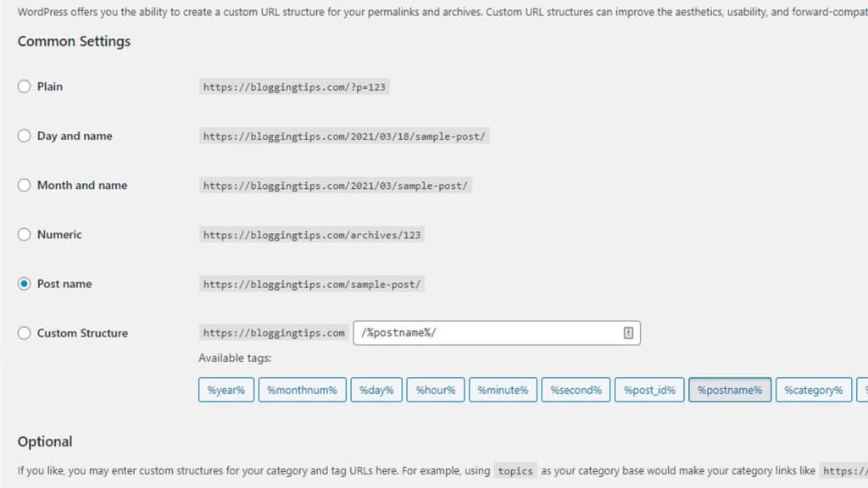868x488 pixels.
Task: Click the Custom Structure label text
Action: 82,333
